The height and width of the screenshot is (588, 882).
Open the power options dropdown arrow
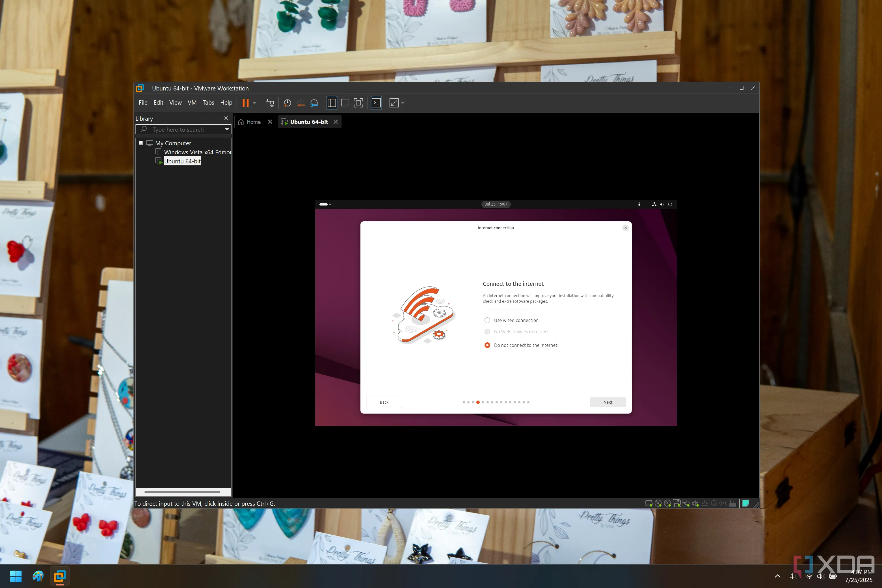click(x=255, y=103)
